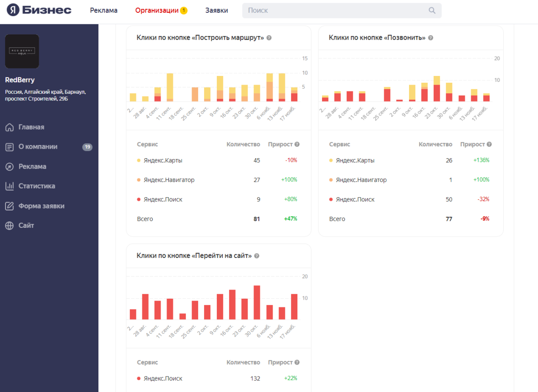Click the 30 окт. bar in site clicks chart
The image size is (538, 392).
pos(257,302)
